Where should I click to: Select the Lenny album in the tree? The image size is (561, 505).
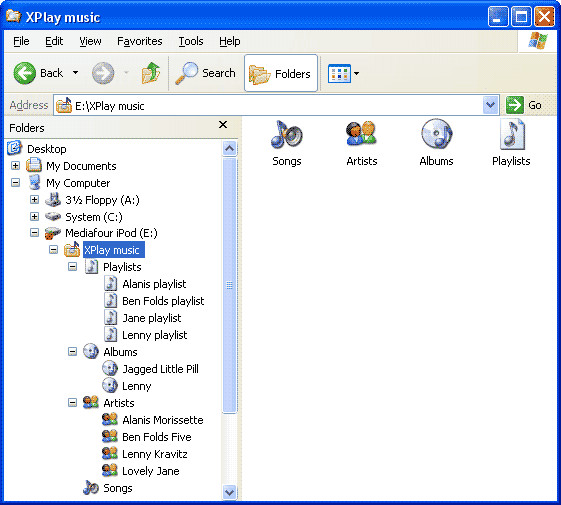136,386
